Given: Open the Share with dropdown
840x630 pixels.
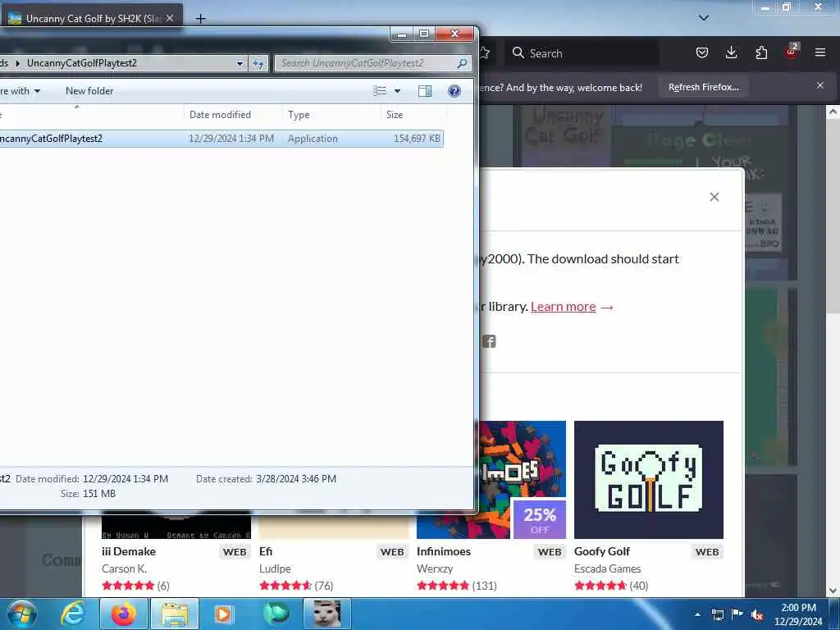Looking at the screenshot, I should (20, 91).
